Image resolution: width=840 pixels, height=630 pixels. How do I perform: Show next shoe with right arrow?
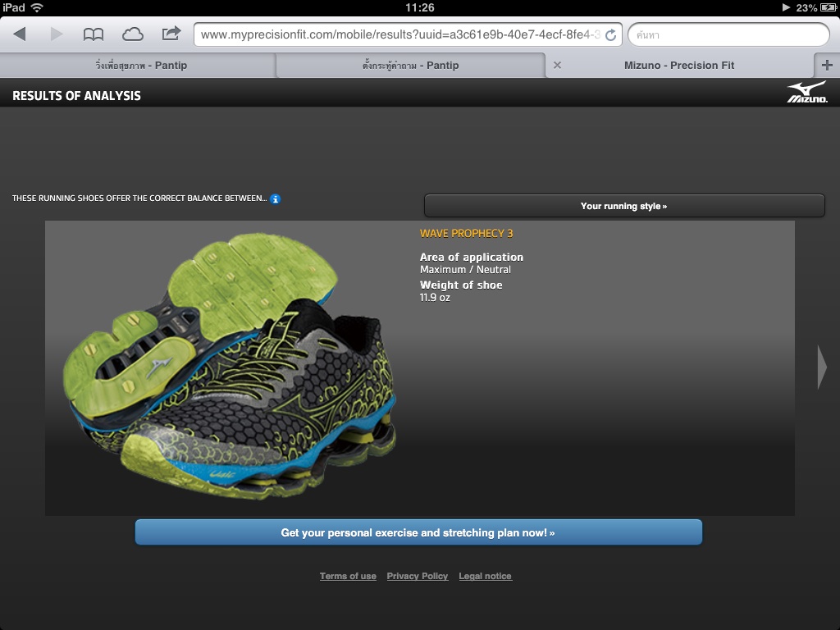point(822,367)
